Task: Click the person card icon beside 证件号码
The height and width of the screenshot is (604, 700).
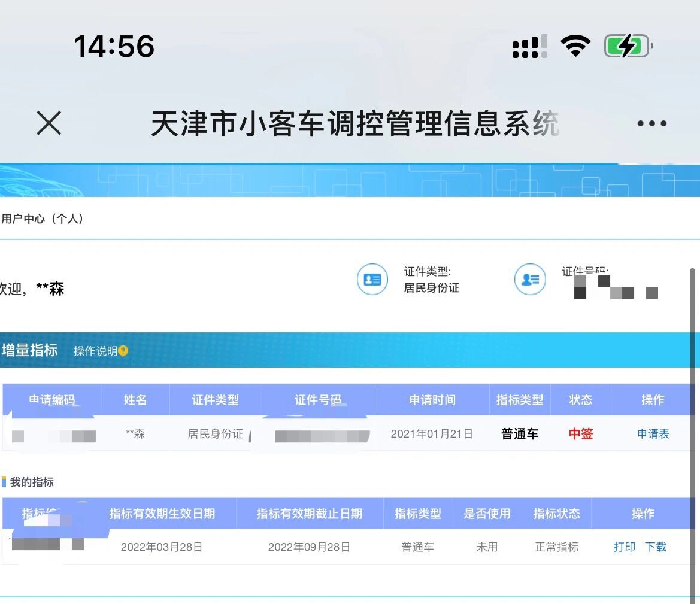Action: [x=530, y=280]
